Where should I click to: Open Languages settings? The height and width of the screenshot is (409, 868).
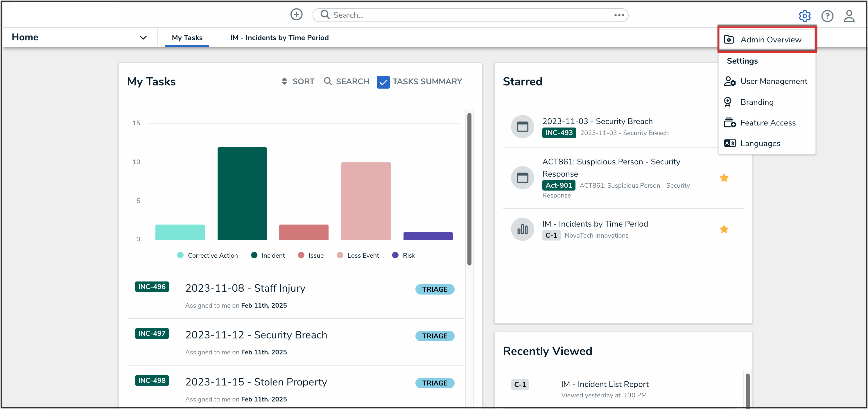[760, 143]
